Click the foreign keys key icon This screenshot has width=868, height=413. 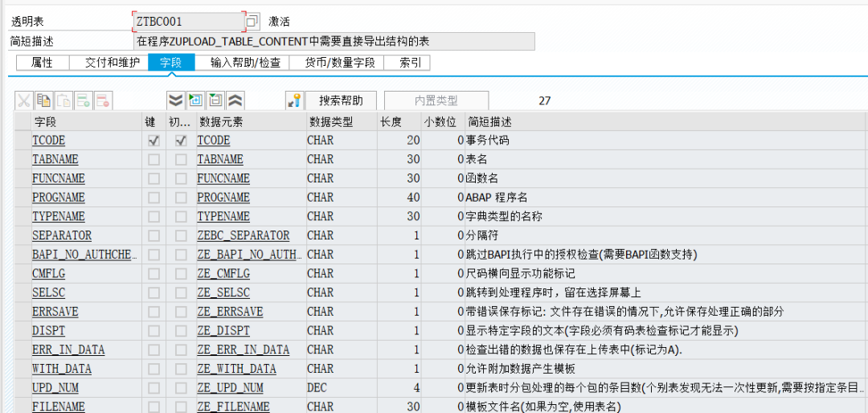tap(294, 100)
